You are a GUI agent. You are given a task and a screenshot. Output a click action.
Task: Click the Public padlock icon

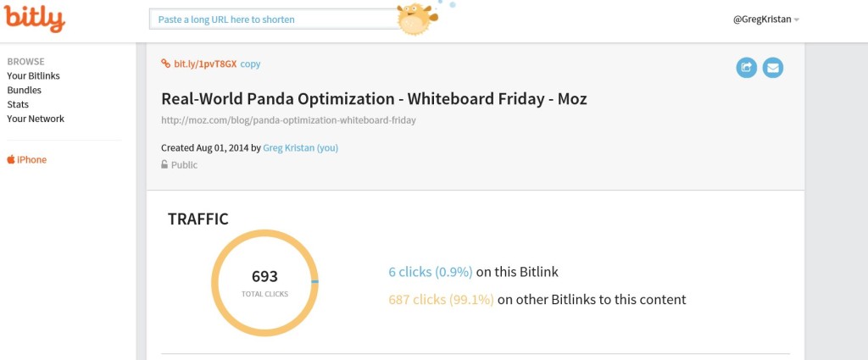[x=164, y=164]
